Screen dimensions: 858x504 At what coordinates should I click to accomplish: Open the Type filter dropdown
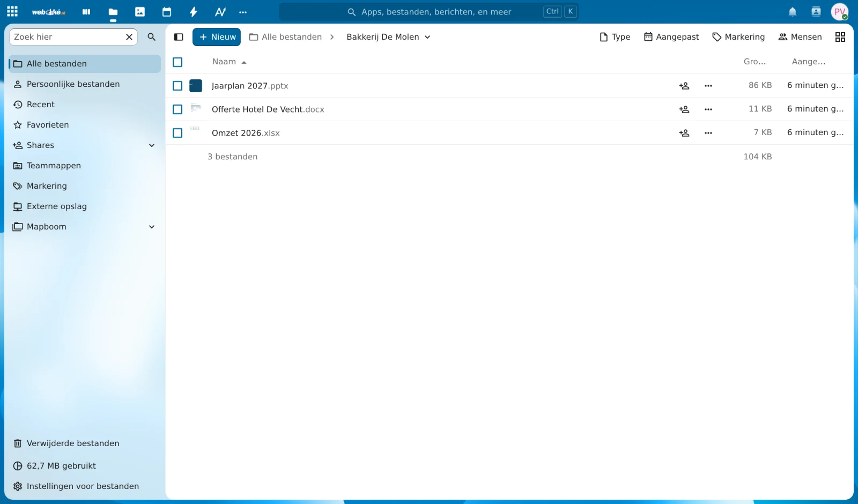615,37
